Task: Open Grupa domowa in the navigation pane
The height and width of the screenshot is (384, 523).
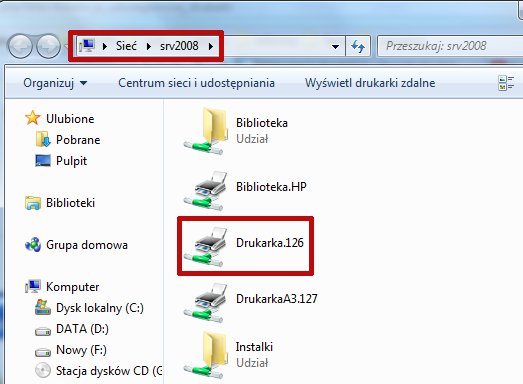Action: (x=87, y=245)
